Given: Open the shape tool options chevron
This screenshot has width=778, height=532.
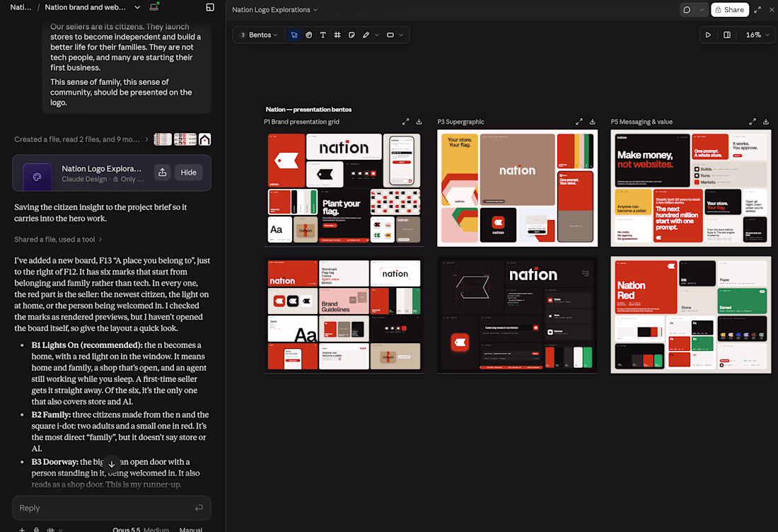Looking at the screenshot, I should click(x=401, y=35).
